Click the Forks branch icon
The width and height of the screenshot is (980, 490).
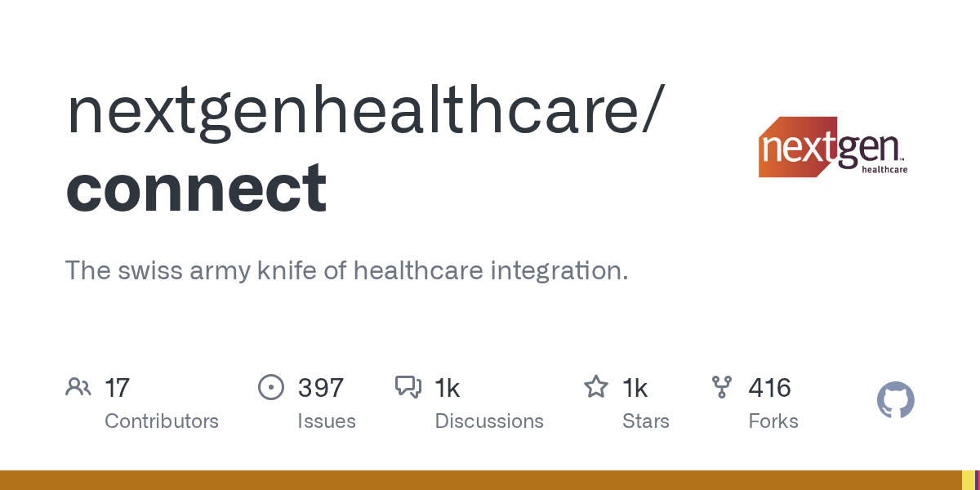point(722,387)
